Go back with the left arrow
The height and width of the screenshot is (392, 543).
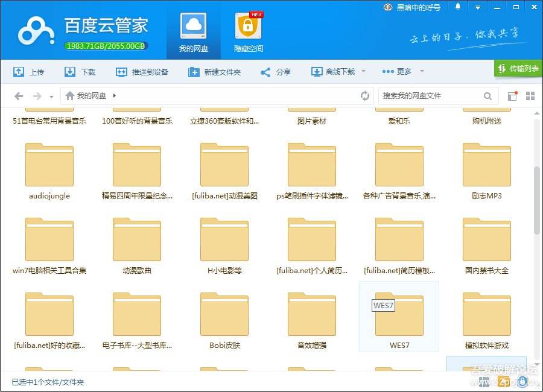19,96
